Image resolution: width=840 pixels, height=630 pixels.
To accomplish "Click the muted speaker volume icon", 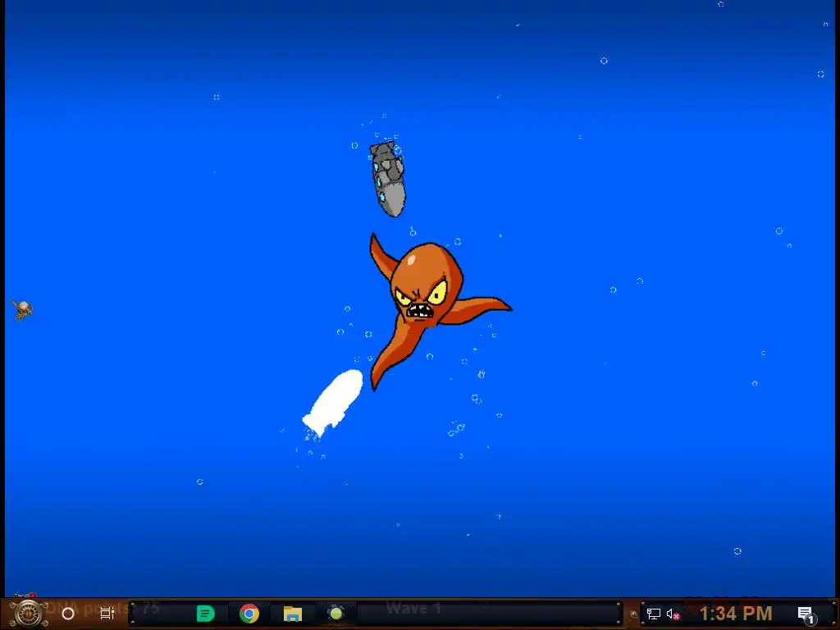I will (x=673, y=614).
